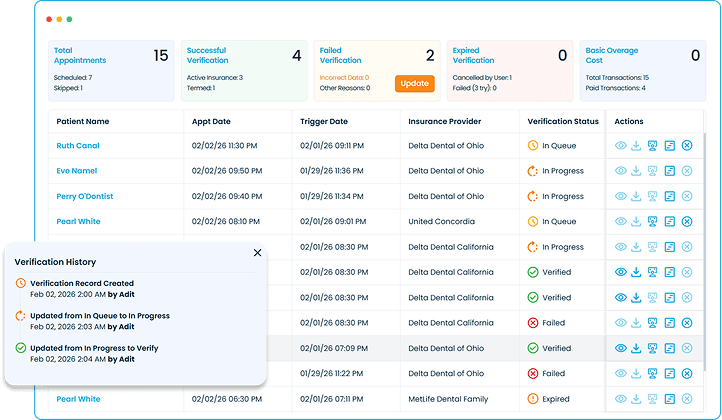Click the Patient Name column header
722x420 pixels.
(x=83, y=121)
